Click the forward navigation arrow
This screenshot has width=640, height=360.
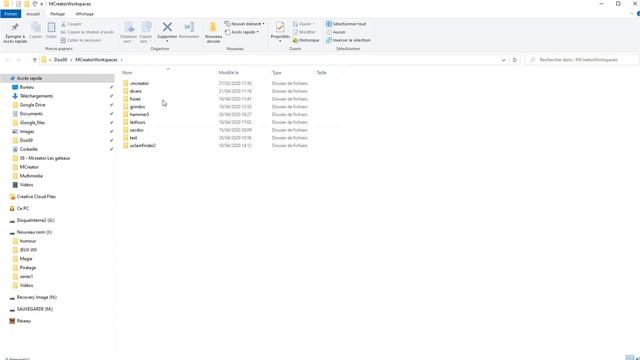18,60
